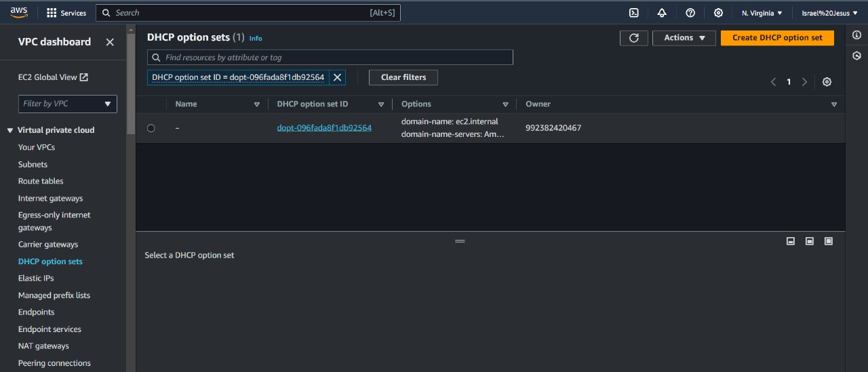The height and width of the screenshot is (372, 868).
Task: Focus the top AWS search box
Action: tap(248, 13)
